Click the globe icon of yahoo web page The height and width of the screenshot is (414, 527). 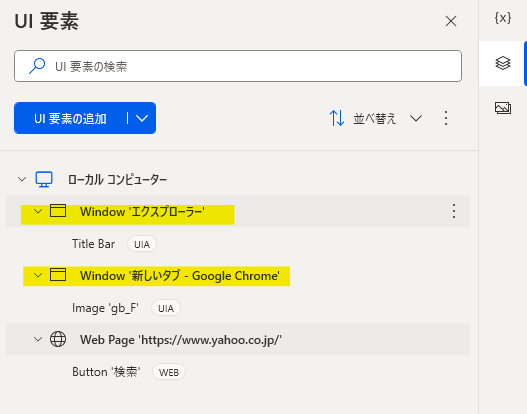(x=58, y=339)
